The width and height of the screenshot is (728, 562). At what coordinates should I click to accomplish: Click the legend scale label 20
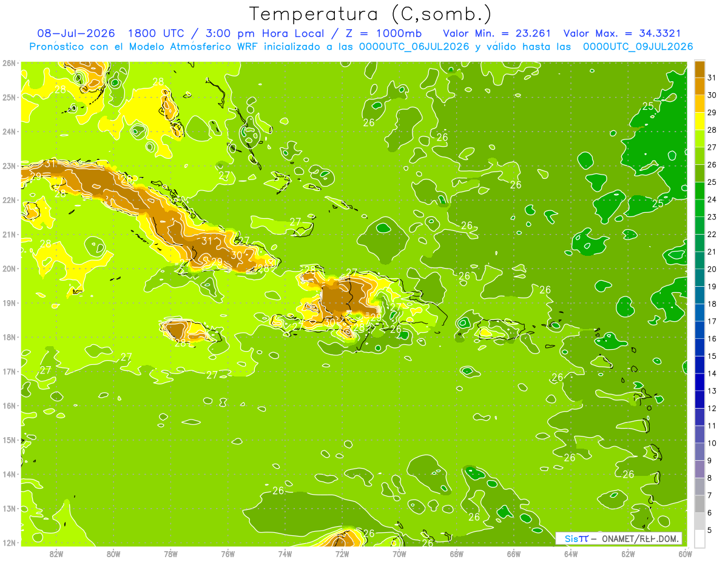point(712,269)
